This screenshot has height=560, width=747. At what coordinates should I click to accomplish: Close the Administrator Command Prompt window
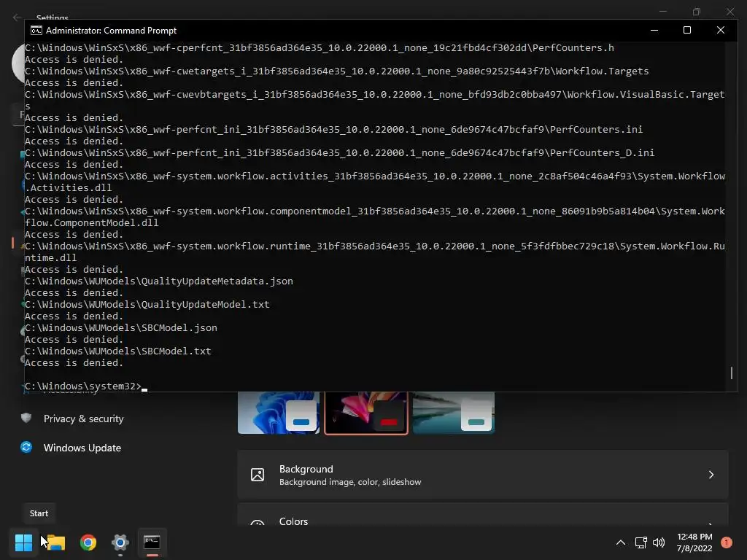click(x=720, y=30)
